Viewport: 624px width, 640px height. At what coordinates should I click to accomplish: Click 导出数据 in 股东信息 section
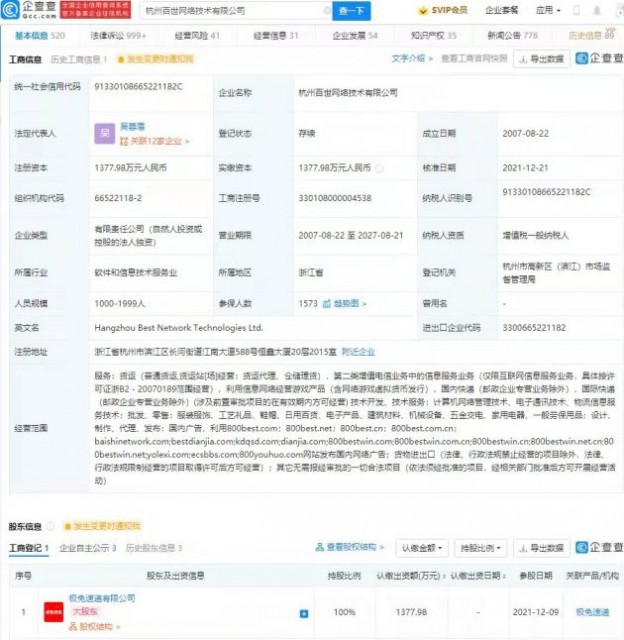pyautogui.click(x=542, y=548)
